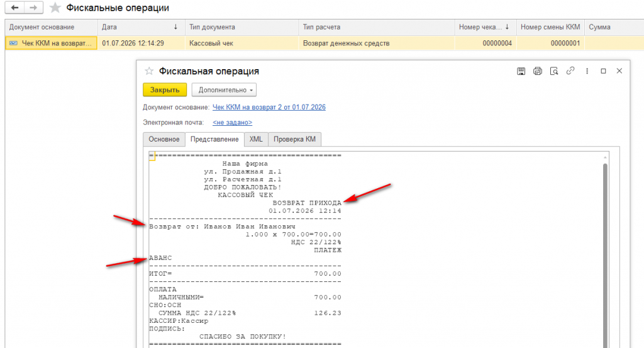Viewport: 644px width, 348px height.
Task: Click the ВОЗВРАТ ПРИХОДА line in receipt
Action: point(307,203)
